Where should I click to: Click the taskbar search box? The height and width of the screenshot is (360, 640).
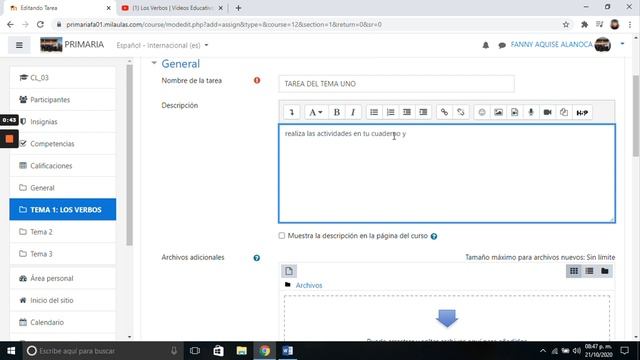tap(102, 351)
